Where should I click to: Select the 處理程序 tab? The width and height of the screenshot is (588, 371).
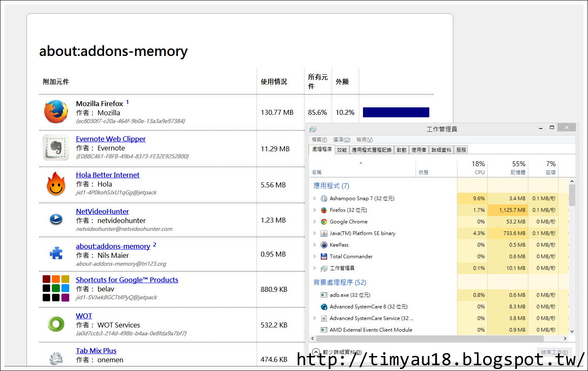pos(322,149)
